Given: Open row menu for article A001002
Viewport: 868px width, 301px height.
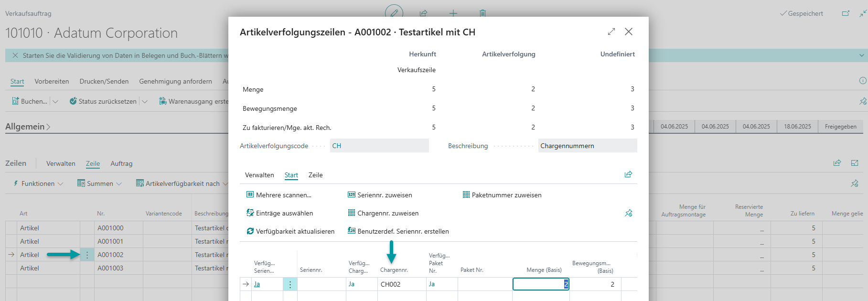Looking at the screenshot, I should tap(87, 255).
